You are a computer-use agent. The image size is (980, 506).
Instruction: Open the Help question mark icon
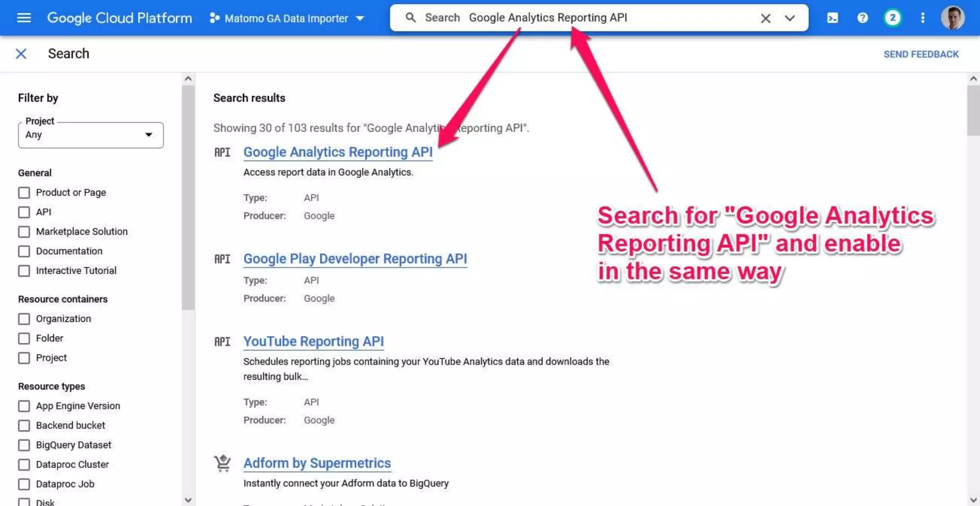pos(862,18)
